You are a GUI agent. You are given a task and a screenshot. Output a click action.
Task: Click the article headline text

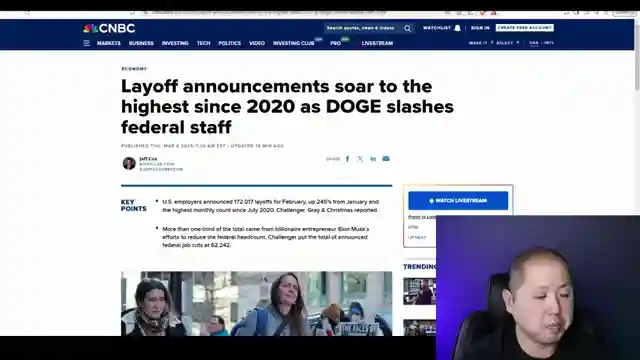pyautogui.click(x=287, y=107)
